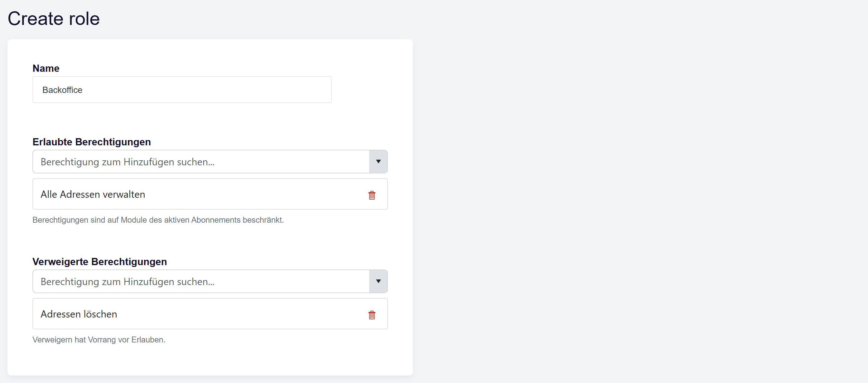
Task: Remove the 'Alle Adressen verwalten' permission via trash icon
Action: tap(372, 195)
